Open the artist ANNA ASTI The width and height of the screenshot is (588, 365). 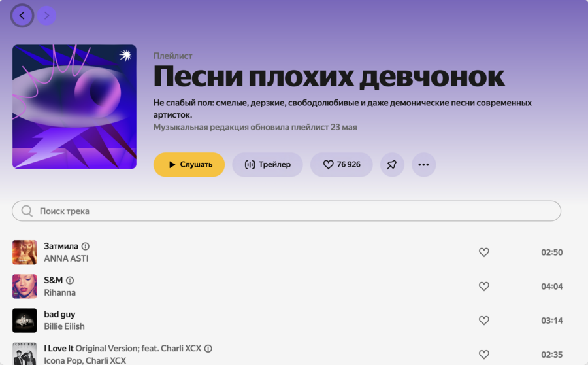(x=67, y=259)
